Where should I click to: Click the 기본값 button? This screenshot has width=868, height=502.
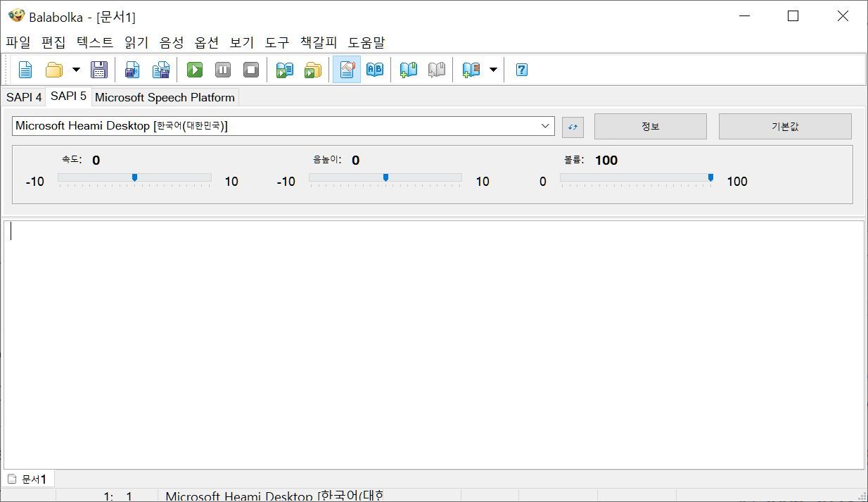[x=785, y=127]
